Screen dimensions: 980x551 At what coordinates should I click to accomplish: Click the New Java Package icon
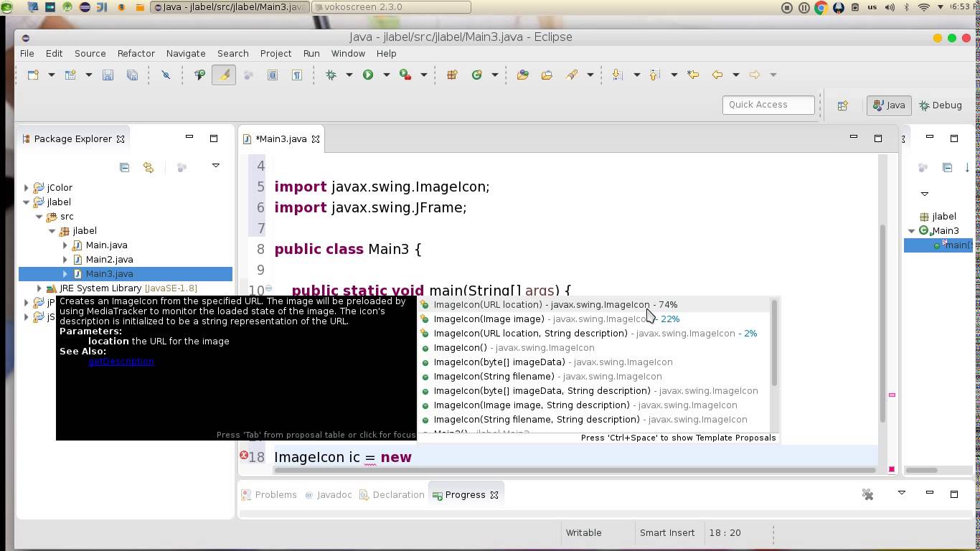pos(452,75)
